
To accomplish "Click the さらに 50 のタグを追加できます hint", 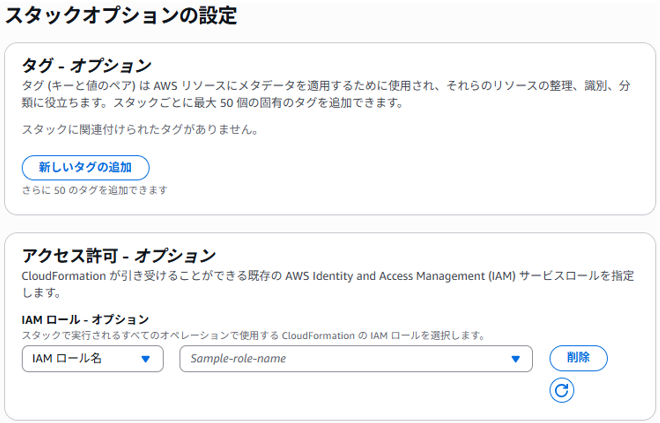I will 95,190.
